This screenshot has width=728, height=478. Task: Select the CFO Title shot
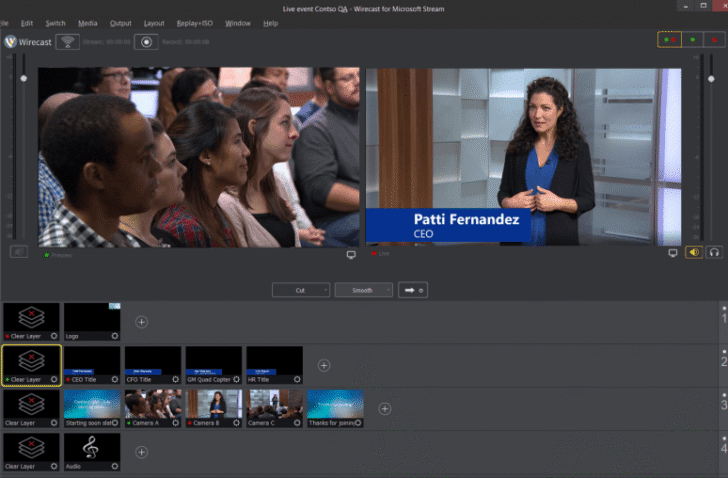pyautogui.click(x=153, y=365)
